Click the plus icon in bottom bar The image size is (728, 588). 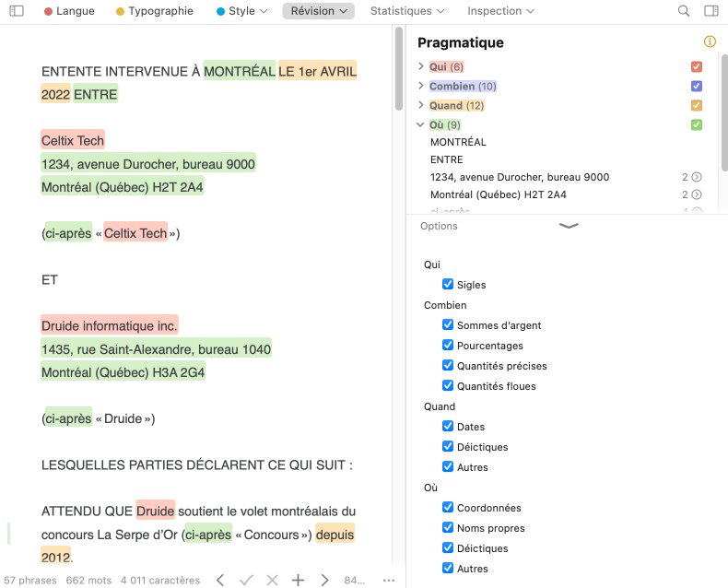[298, 580]
